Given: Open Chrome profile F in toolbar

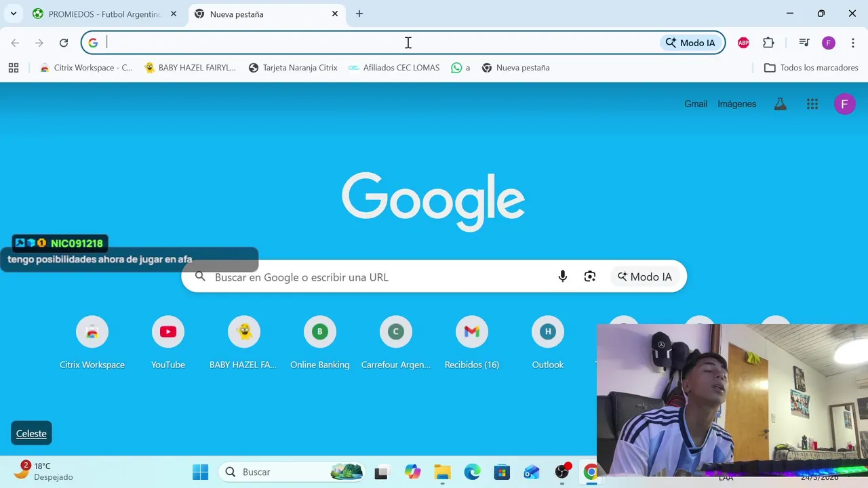Looking at the screenshot, I should pyautogui.click(x=829, y=43).
